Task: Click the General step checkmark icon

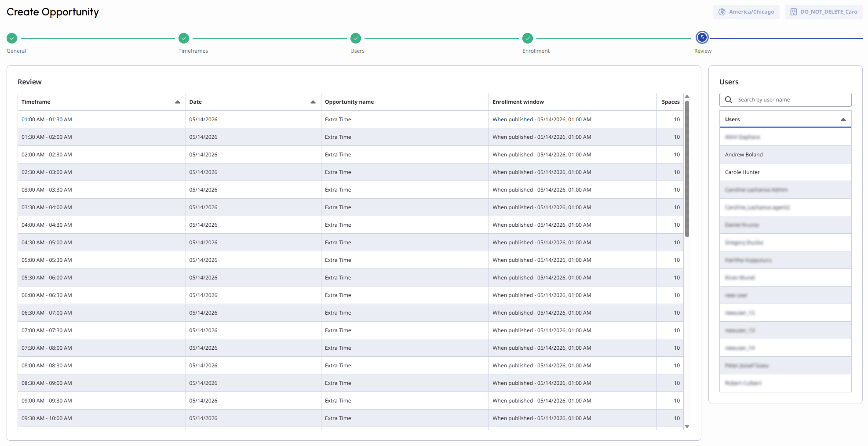Action: [x=12, y=38]
